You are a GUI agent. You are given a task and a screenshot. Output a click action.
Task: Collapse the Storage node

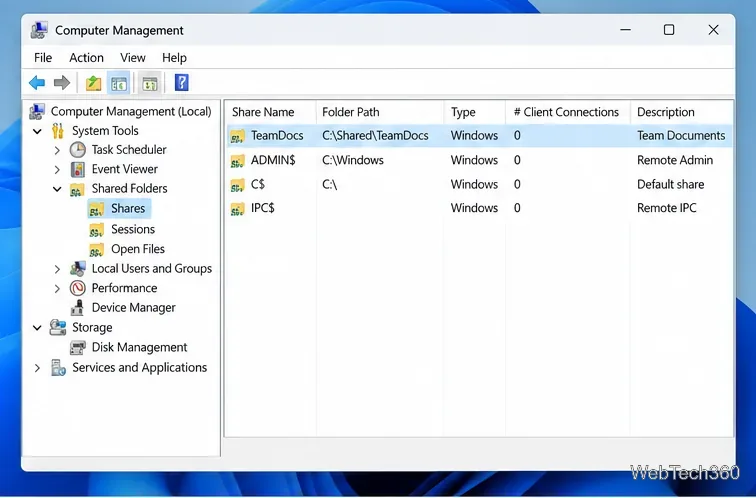37,328
